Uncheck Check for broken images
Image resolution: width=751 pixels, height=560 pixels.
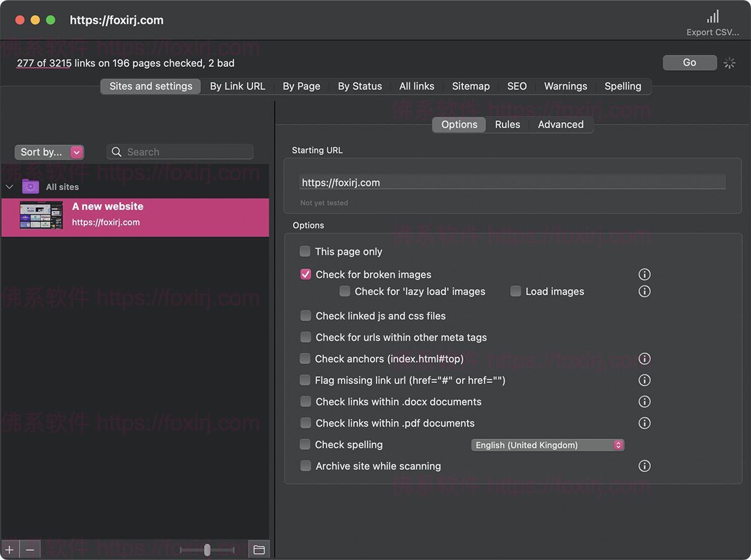coord(305,275)
